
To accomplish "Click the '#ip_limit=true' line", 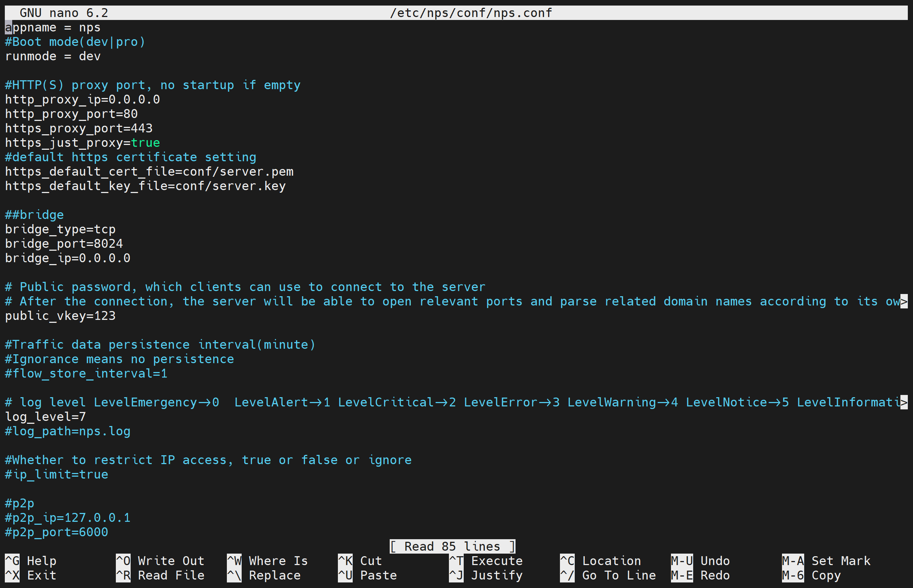I will [x=57, y=474].
